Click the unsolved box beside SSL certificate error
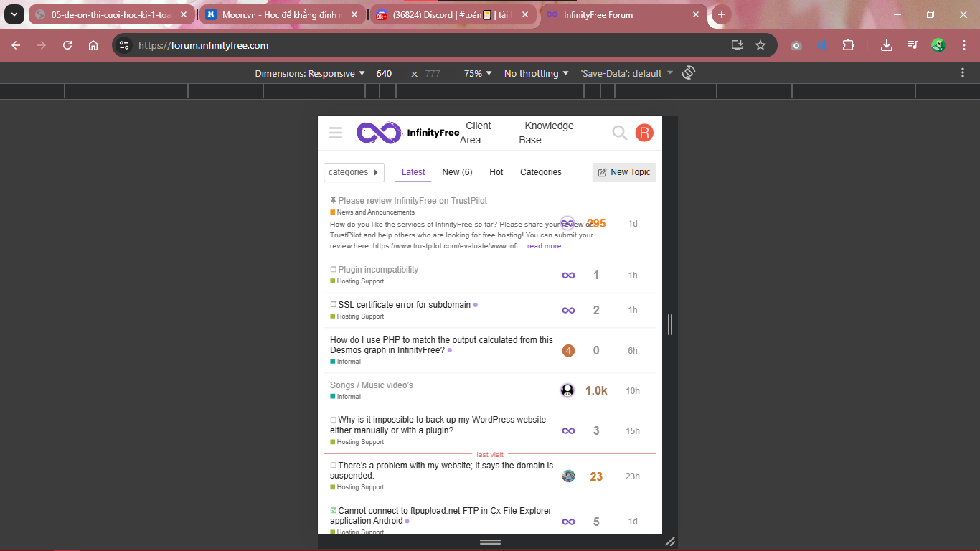980x551 pixels. point(334,305)
